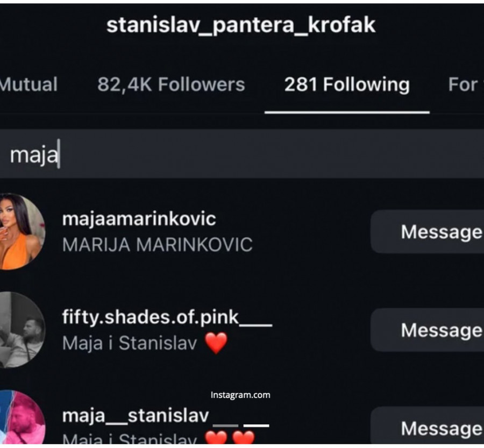Open fifty.shades.of.pink___ username link
Viewport: 484px width, 448px height.
pos(167,317)
